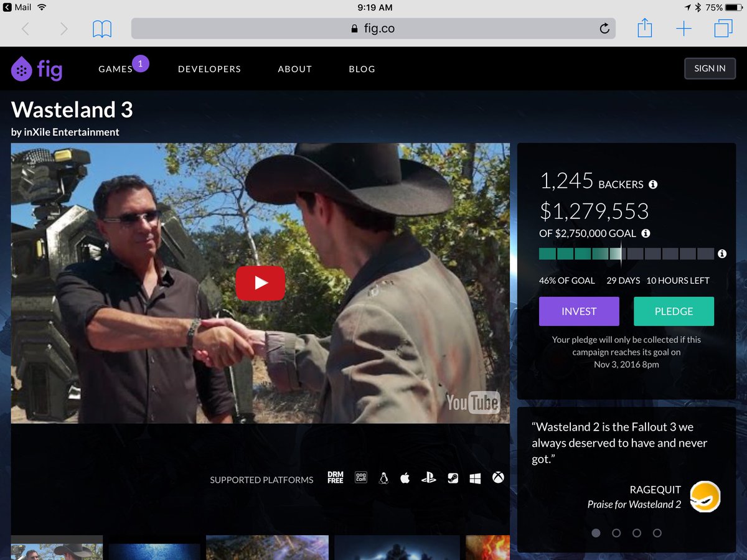Open info icon next to Backers
747x560 pixels.
click(x=653, y=184)
